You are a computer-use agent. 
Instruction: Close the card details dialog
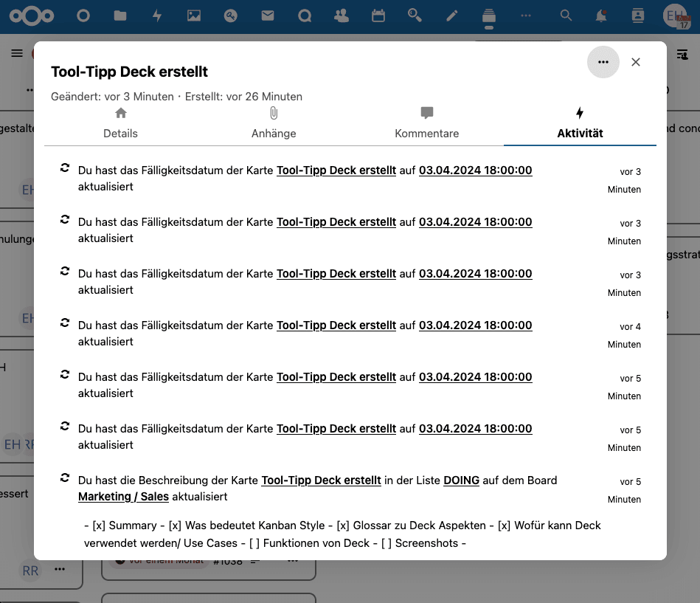click(x=636, y=62)
